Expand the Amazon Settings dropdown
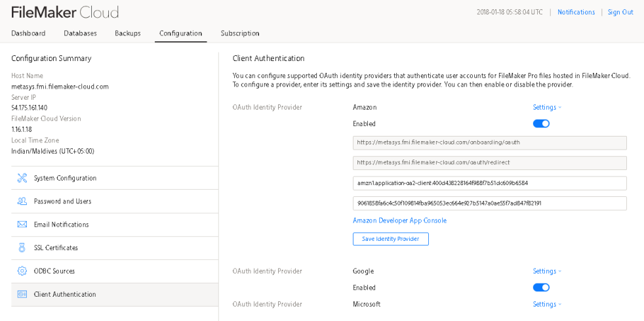 coord(547,107)
